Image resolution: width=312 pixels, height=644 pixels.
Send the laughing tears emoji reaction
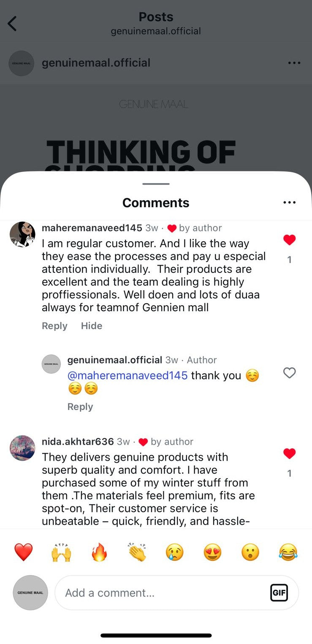click(x=288, y=552)
